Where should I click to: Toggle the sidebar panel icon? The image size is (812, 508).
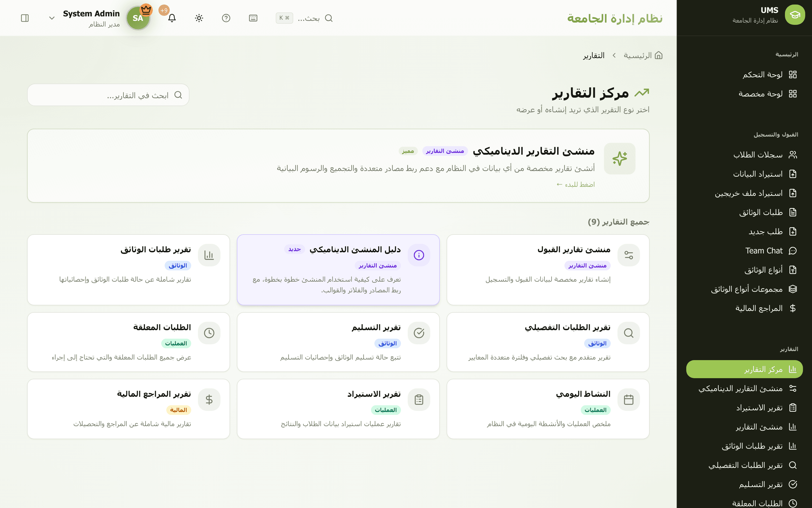pos(25,18)
